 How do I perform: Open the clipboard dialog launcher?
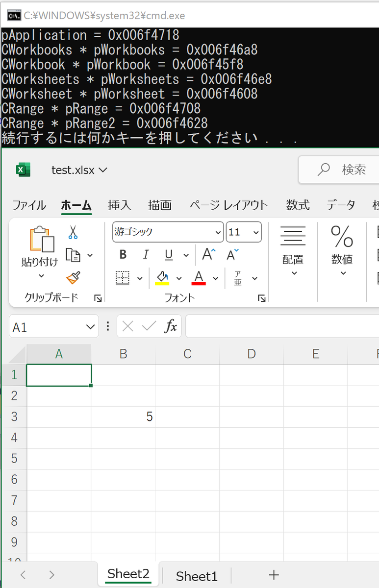point(98,298)
